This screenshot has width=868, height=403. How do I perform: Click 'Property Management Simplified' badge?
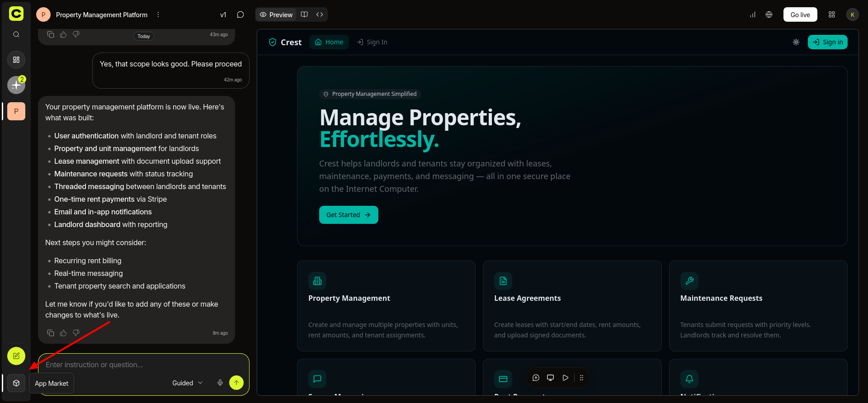pyautogui.click(x=370, y=94)
